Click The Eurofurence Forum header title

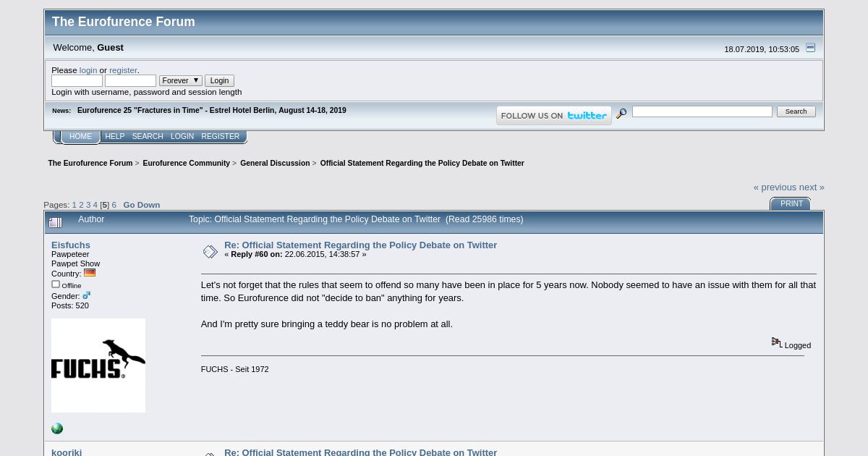click(x=124, y=22)
